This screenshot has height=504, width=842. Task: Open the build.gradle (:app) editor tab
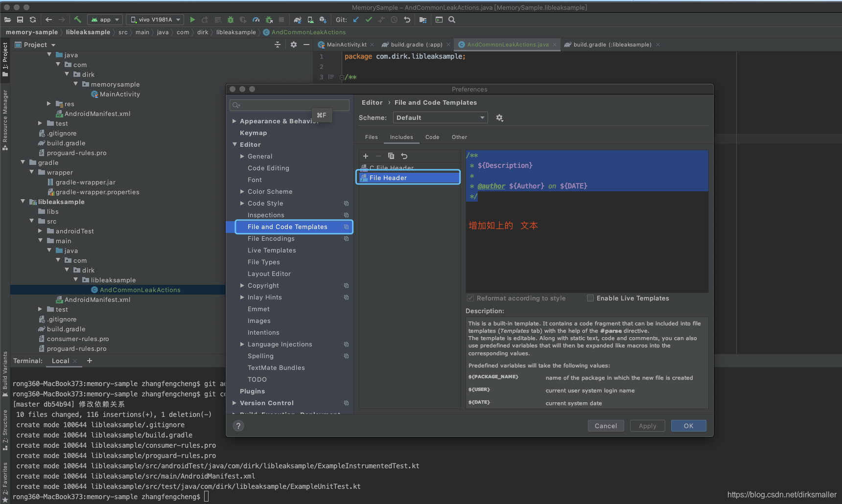(416, 45)
